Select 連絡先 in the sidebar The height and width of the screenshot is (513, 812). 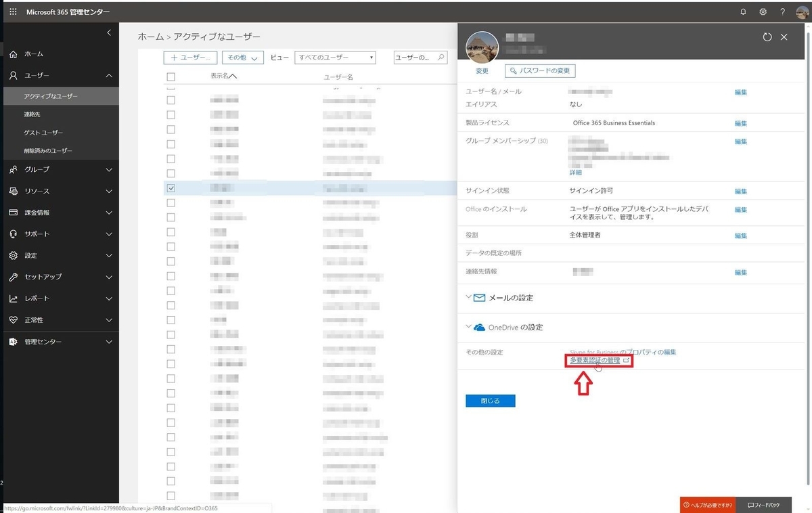31,114
